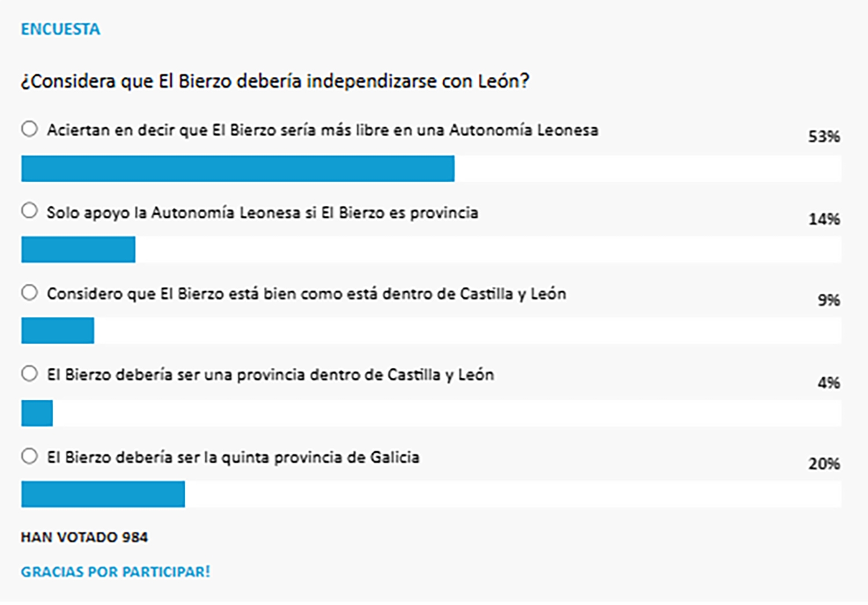Click the '53%' percentage label

pos(823,137)
